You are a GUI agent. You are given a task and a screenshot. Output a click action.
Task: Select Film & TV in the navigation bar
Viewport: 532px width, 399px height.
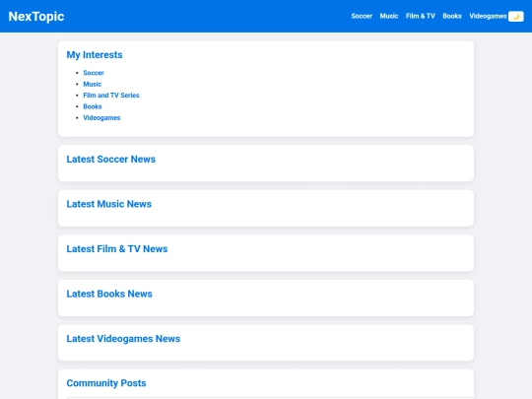click(x=421, y=16)
